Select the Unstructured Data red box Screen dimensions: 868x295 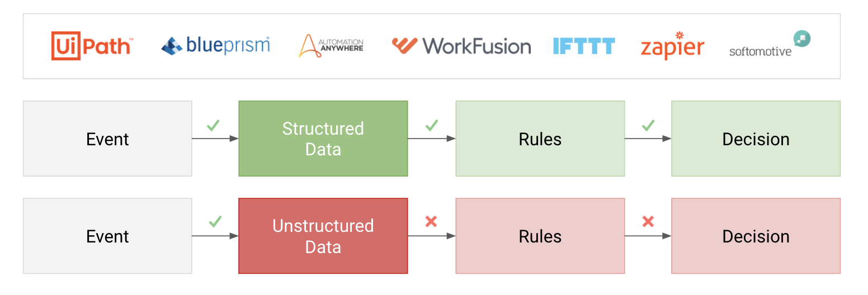[323, 236]
